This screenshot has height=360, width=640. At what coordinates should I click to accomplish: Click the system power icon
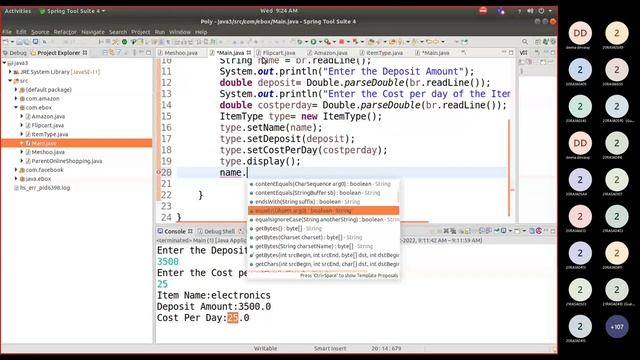pyautogui.click(x=541, y=11)
